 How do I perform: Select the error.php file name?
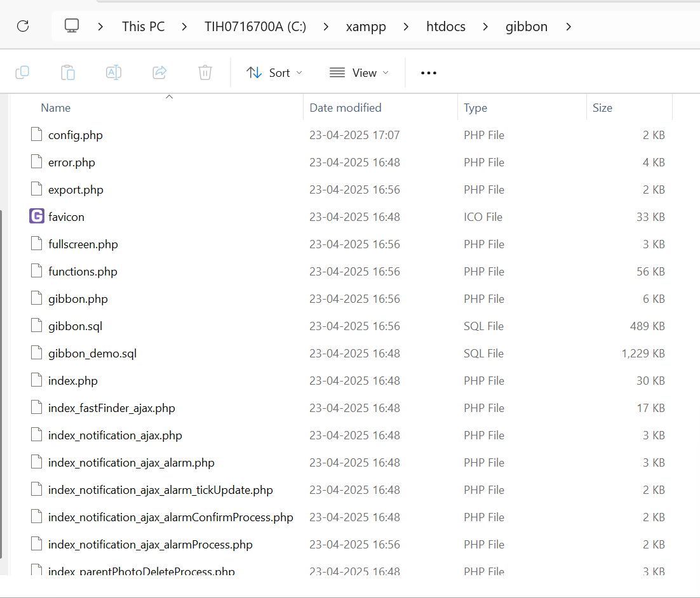[71, 162]
